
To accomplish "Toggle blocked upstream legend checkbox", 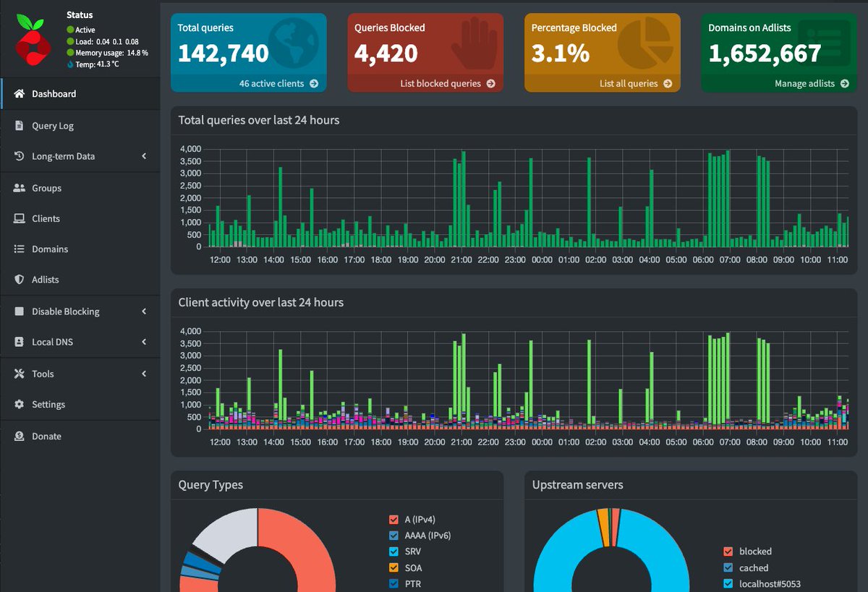I will [728, 552].
